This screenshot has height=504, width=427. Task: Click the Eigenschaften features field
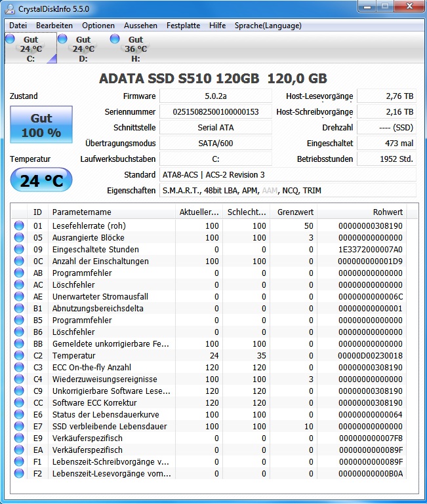288,190
